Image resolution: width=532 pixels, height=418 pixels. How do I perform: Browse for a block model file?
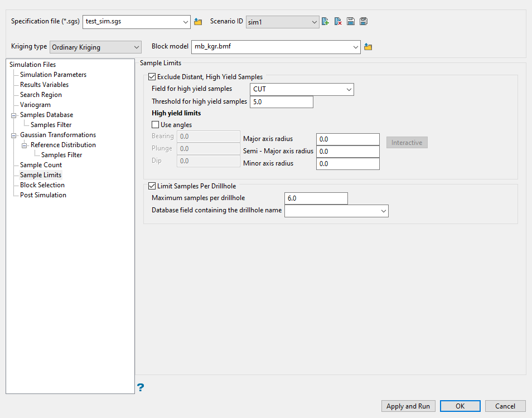[368, 47]
